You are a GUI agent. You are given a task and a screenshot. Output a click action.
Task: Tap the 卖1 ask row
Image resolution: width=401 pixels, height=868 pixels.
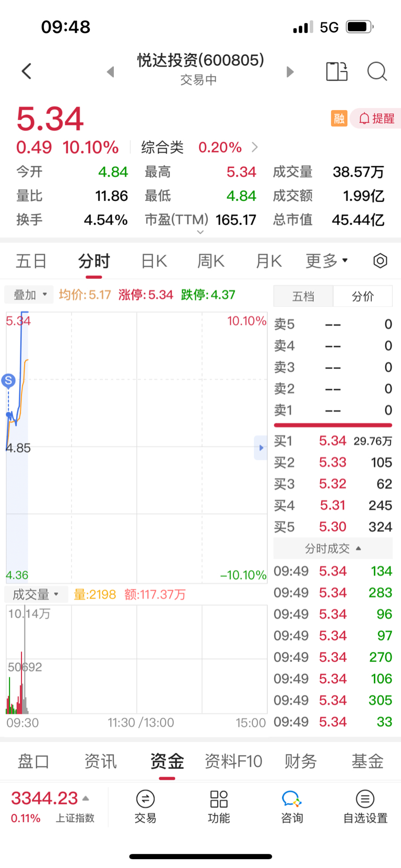[x=333, y=410]
